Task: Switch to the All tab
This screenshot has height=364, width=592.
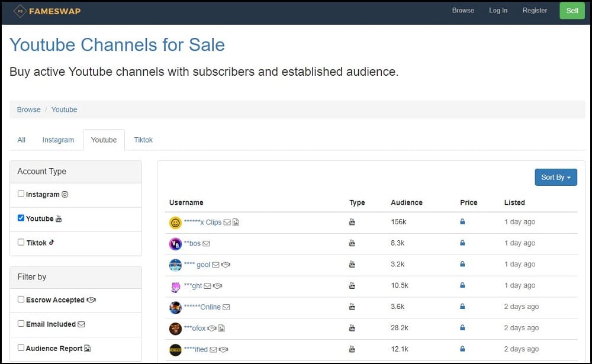Action: [x=21, y=140]
